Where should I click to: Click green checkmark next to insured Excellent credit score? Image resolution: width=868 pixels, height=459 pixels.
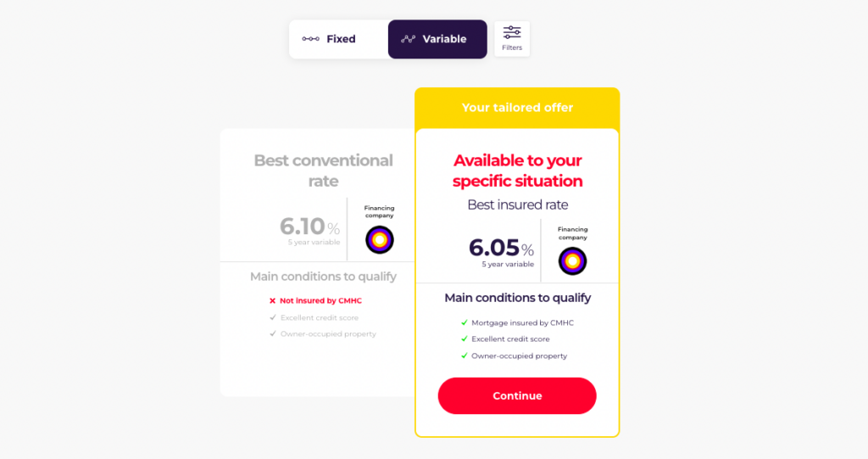tap(464, 339)
